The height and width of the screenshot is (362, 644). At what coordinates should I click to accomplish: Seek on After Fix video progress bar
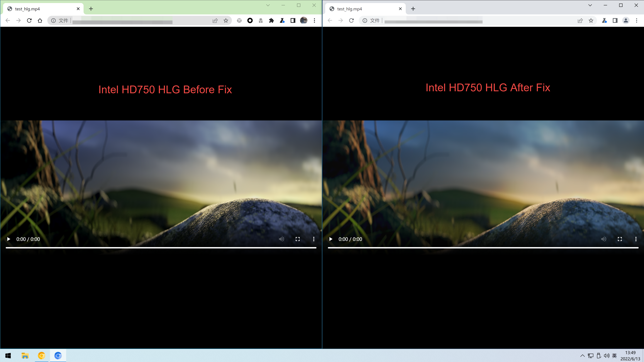pos(483,248)
